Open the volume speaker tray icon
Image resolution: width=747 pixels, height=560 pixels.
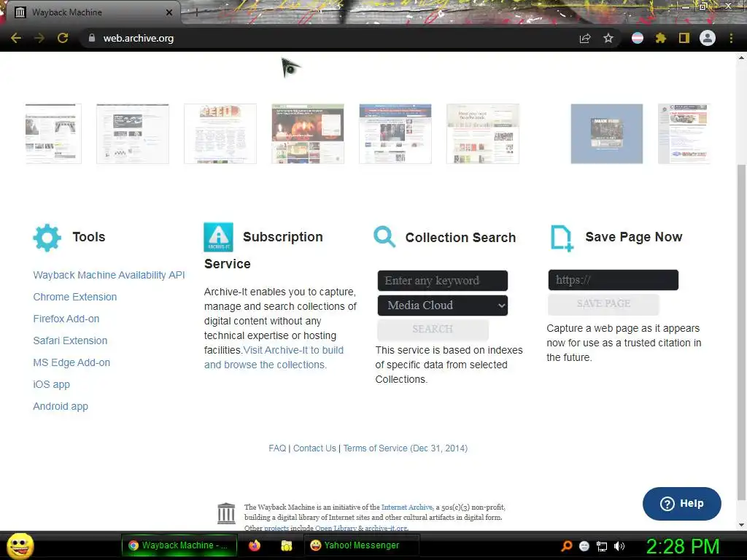click(619, 546)
